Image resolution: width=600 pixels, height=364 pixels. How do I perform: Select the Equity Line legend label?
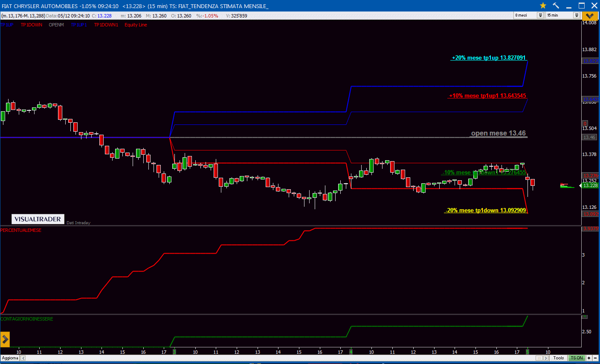[x=136, y=25]
